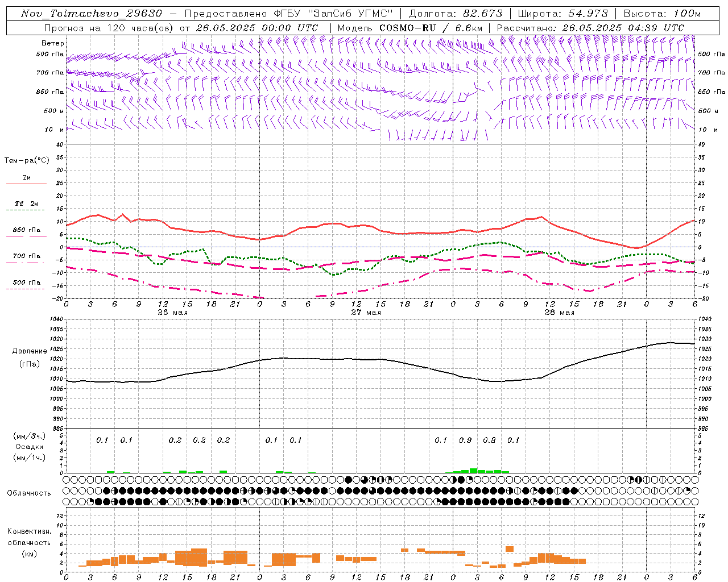Image resolution: width=728 pixels, height=582 pixels.
Task: Click '850 гПа' on the right wind axis
Action: click(x=712, y=92)
